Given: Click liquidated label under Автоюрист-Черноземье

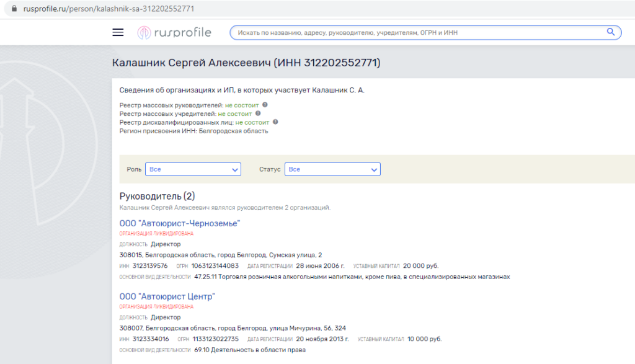Looking at the screenshot, I should click(156, 234).
